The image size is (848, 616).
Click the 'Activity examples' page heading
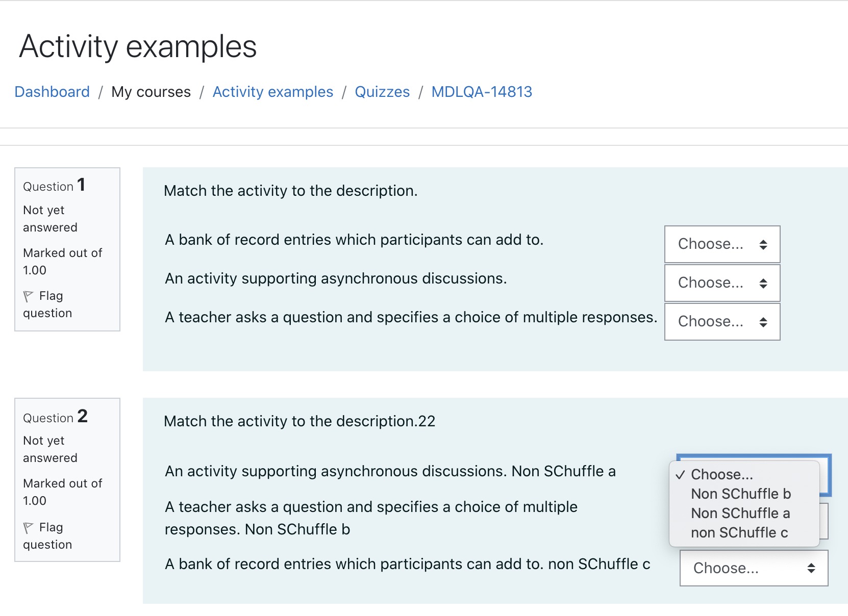[138, 46]
